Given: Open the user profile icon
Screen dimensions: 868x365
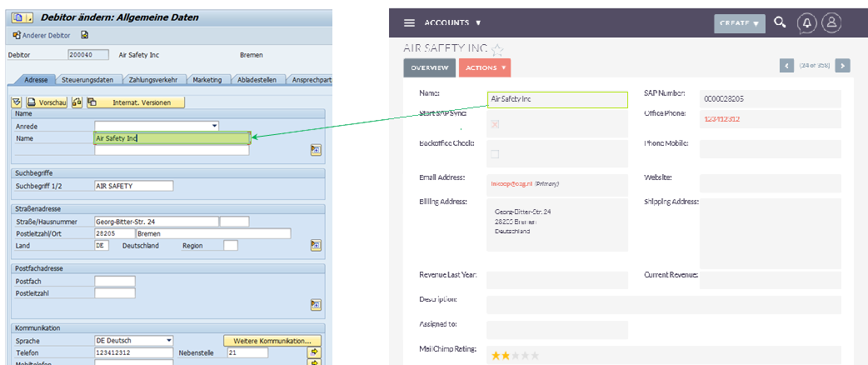Looking at the screenshot, I should click(x=831, y=22).
